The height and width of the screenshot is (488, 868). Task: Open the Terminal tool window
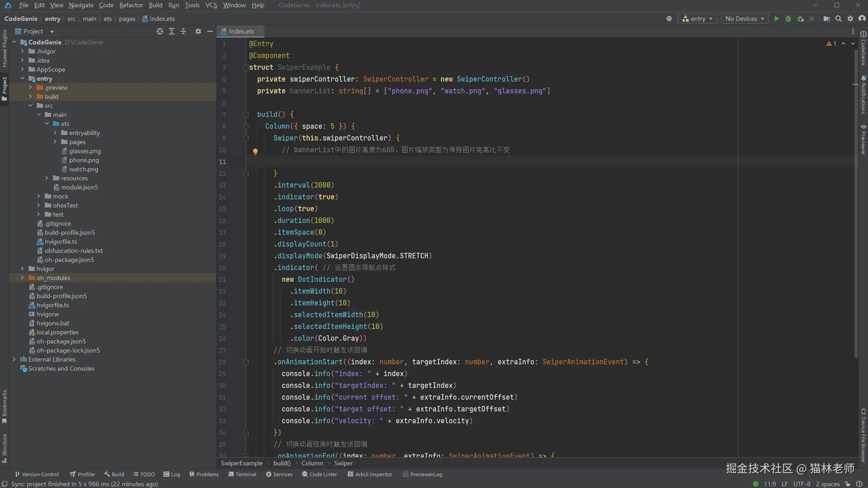pyautogui.click(x=242, y=474)
